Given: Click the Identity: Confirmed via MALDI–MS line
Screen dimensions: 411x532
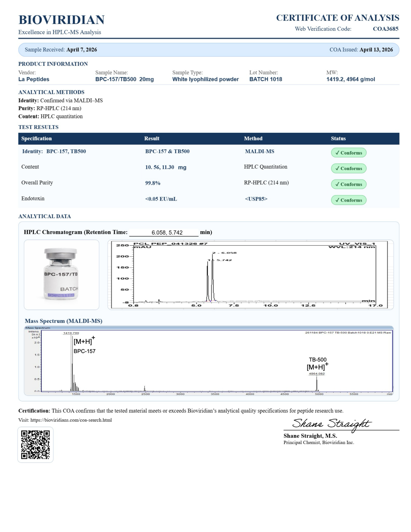Looking at the screenshot, I should [60, 101].
